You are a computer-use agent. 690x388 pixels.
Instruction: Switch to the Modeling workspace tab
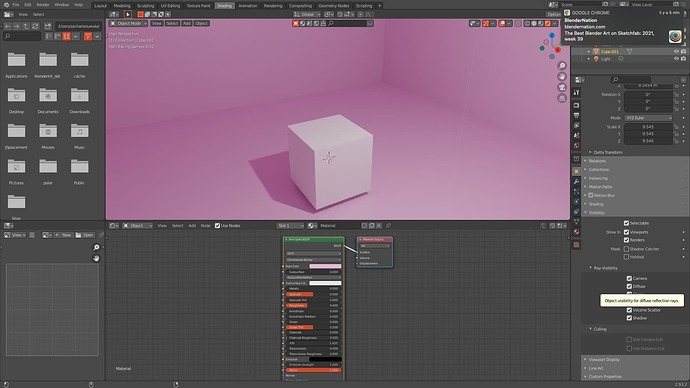click(122, 6)
